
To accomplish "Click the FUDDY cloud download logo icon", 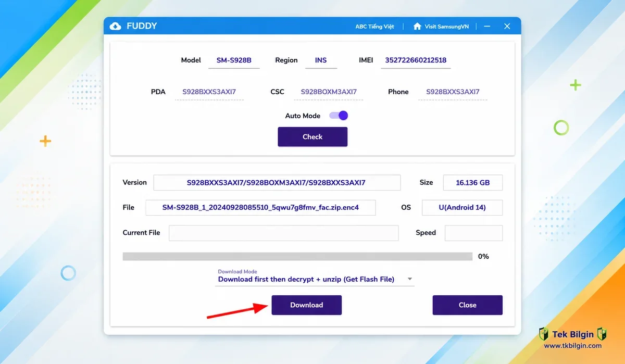I will pyautogui.click(x=116, y=26).
